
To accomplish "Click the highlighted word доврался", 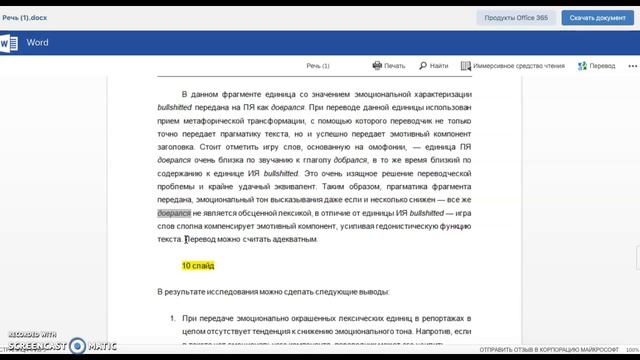I will tap(174, 213).
